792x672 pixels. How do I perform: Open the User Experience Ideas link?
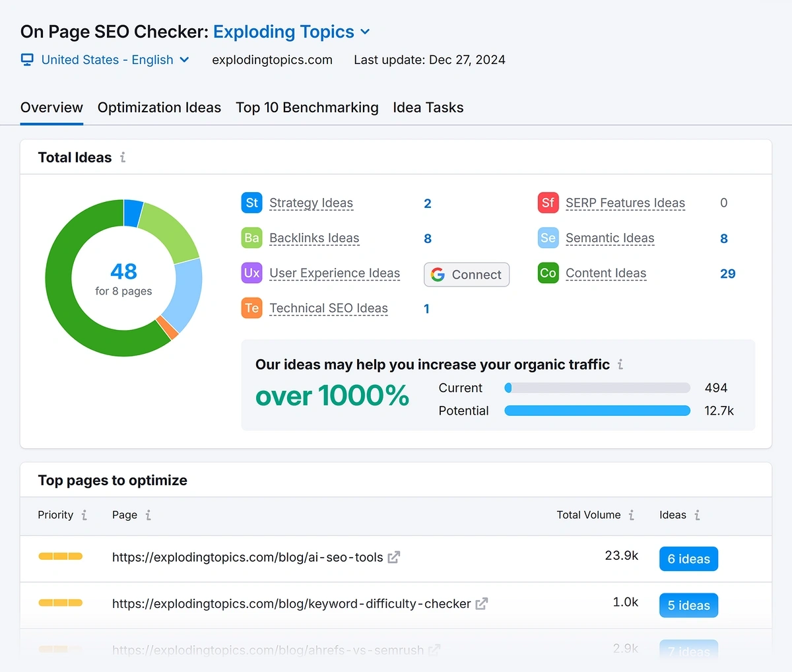tap(335, 273)
